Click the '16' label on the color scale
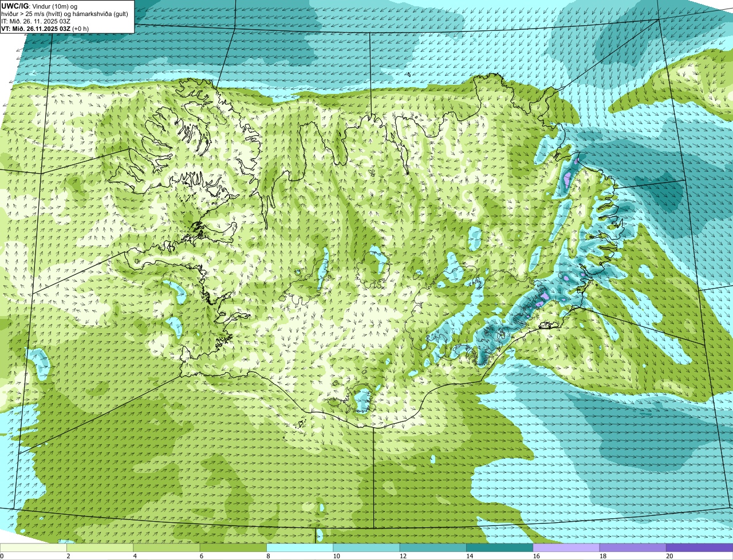Screen dimensions: 733x560 pyautogui.click(x=537, y=556)
